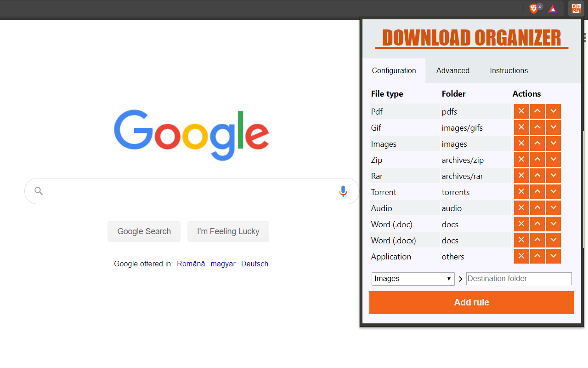Click the Google search text box
Image resolution: width=588 pixels, height=368 pixels.
[192, 191]
